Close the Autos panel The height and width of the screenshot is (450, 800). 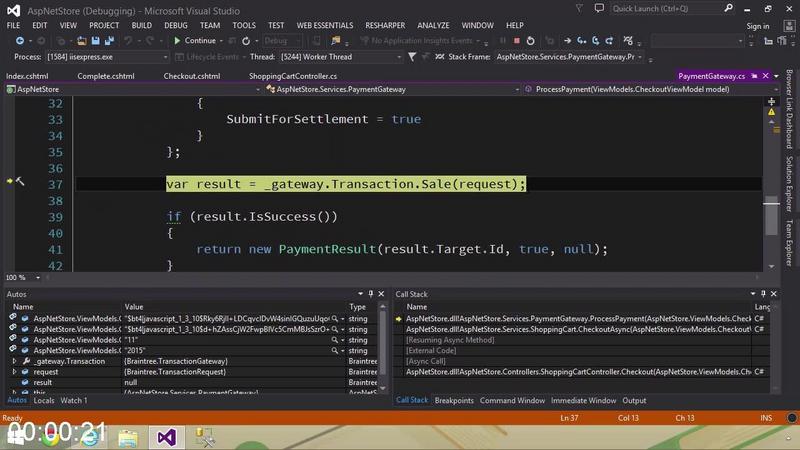381,294
